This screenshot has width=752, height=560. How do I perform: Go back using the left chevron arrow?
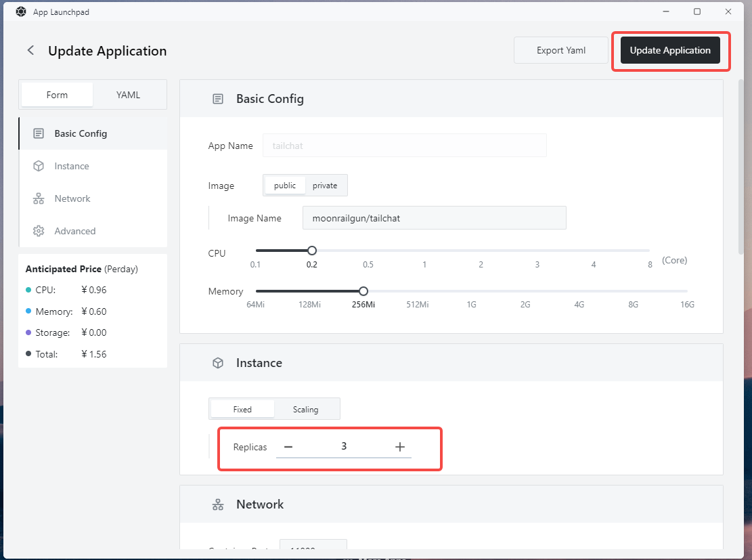tap(30, 50)
